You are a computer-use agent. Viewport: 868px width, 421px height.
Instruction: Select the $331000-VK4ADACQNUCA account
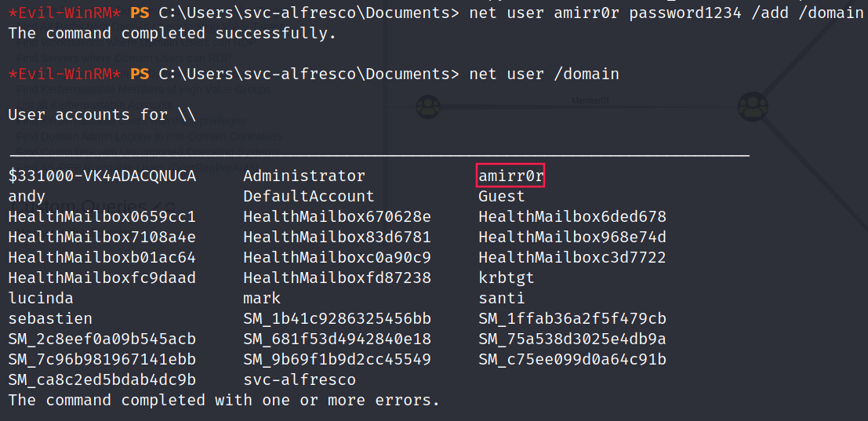tap(102, 176)
